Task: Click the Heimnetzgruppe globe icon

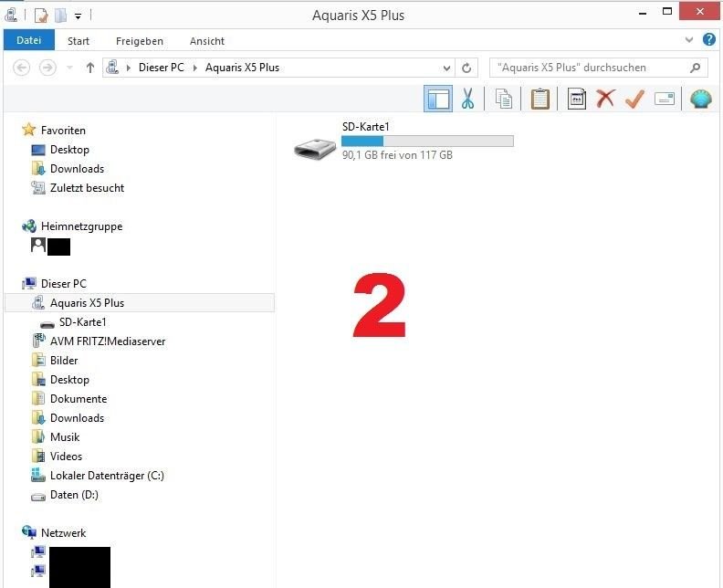Action: click(29, 226)
